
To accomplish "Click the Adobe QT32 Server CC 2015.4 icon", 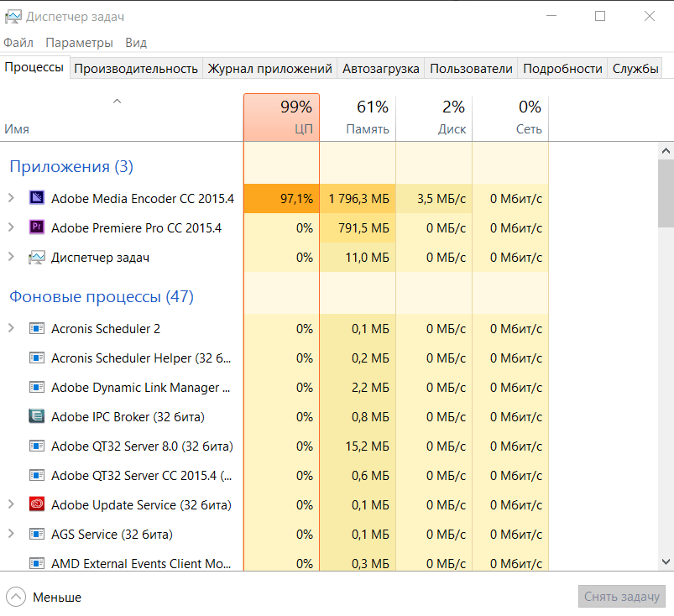I will (37, 476).
